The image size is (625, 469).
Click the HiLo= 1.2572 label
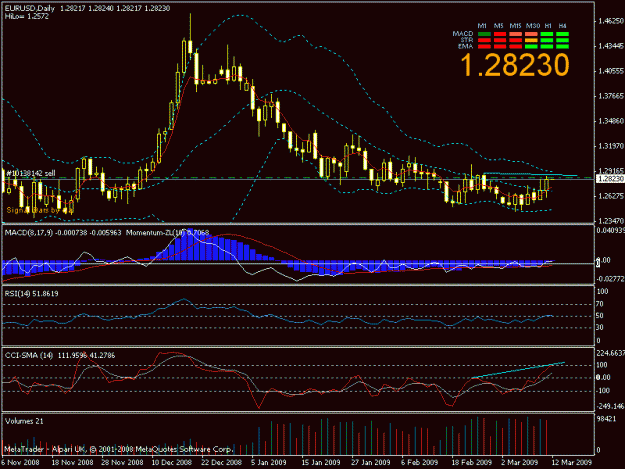point(27,16)
